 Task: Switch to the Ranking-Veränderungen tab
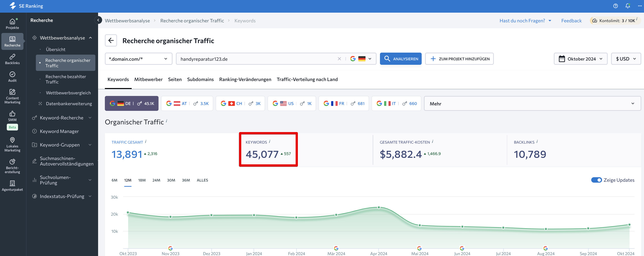(x=245, y=79)
